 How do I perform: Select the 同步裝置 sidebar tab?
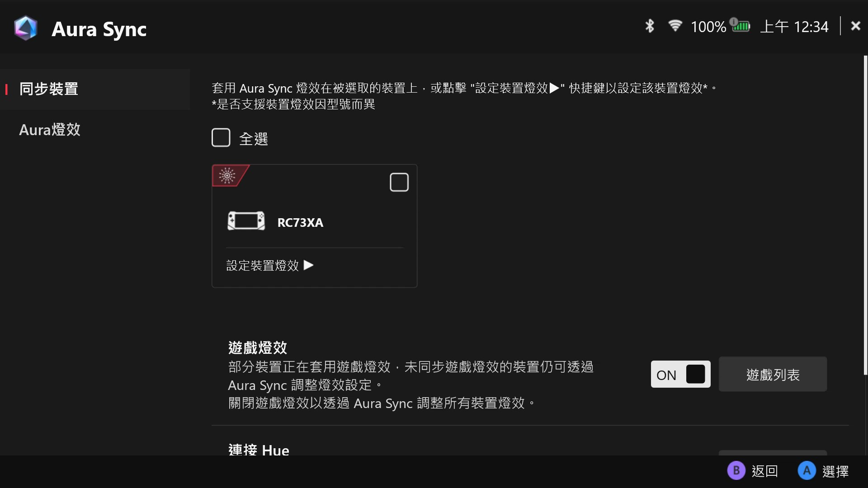click(x=49, y=89)
